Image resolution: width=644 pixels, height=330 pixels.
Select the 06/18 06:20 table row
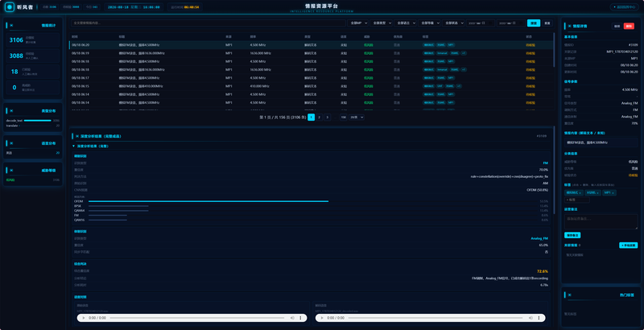pyautogui.click(x=311, y=45)
